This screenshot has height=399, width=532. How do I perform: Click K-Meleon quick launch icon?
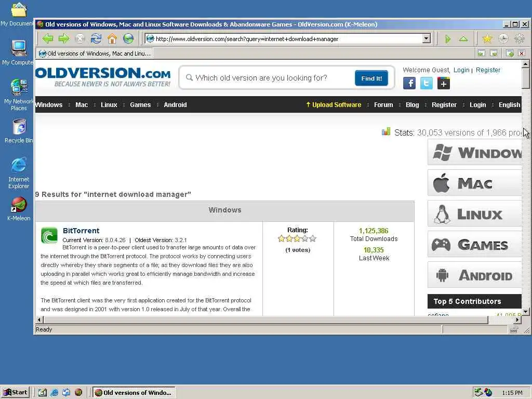click(78, 393)
